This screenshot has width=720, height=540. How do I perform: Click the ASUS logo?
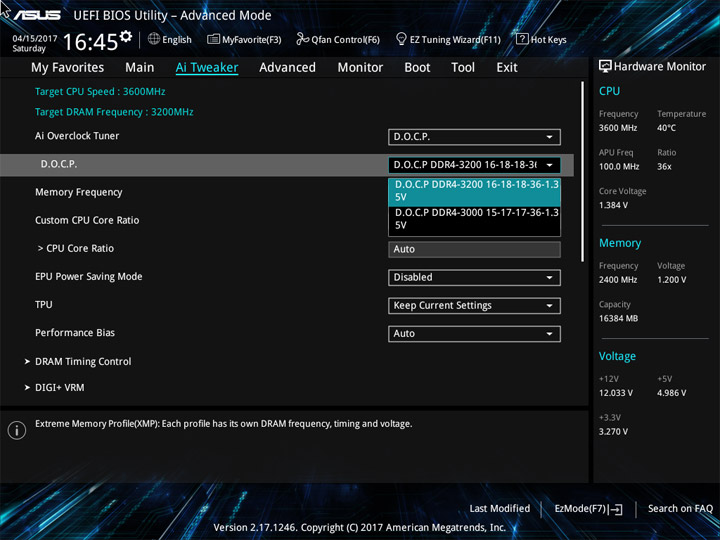click(37, 15)
